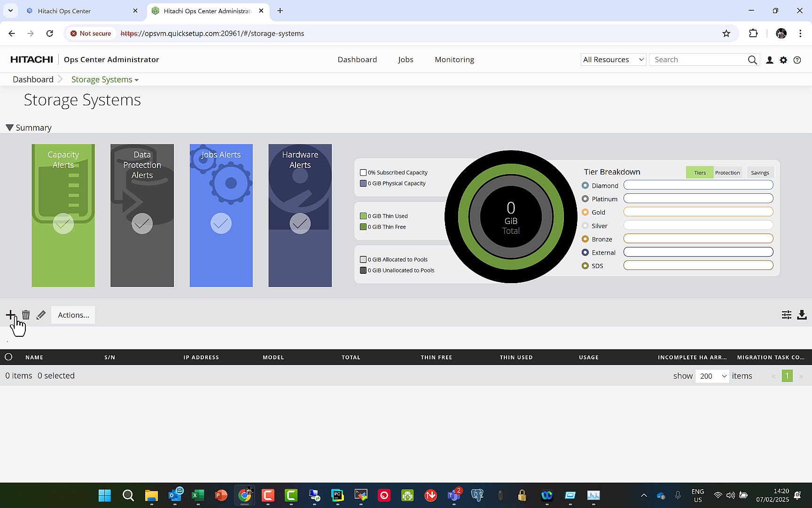Click the Data Protection Alerts checkmark icon
The height and width of the screenshot is (508, 812).
click(x=142, y=223)
